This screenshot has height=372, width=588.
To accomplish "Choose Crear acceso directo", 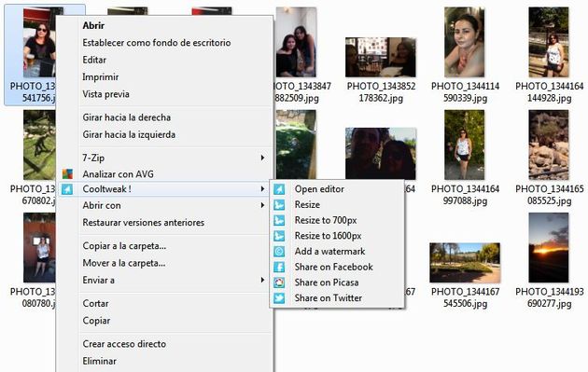I will pos(124,344).
